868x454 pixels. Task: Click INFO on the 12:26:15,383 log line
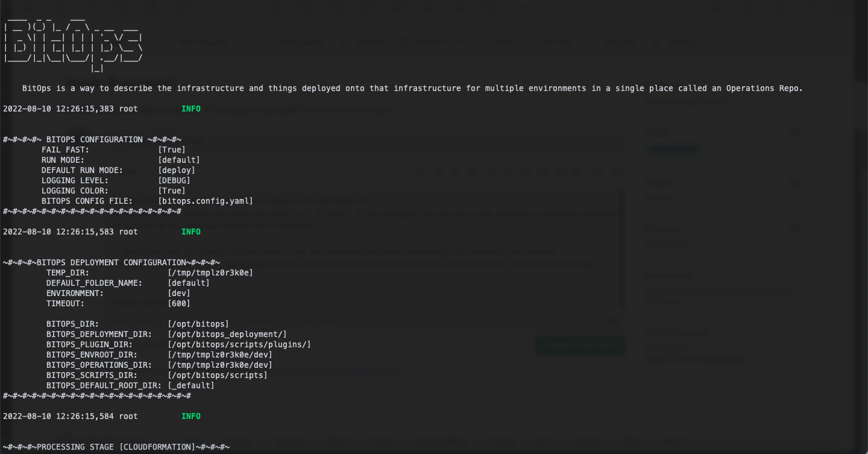point(191,109)
